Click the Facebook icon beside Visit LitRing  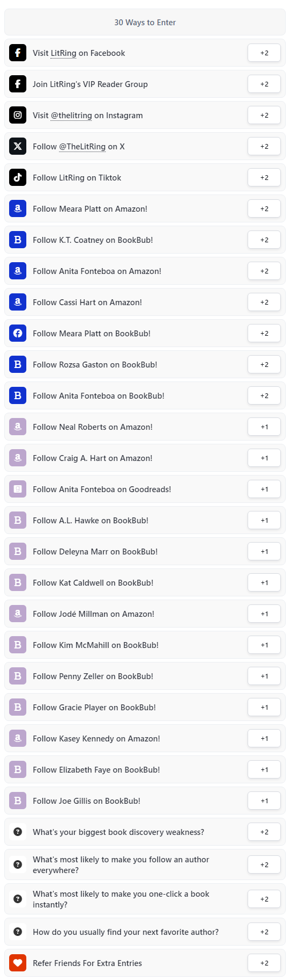18,53
